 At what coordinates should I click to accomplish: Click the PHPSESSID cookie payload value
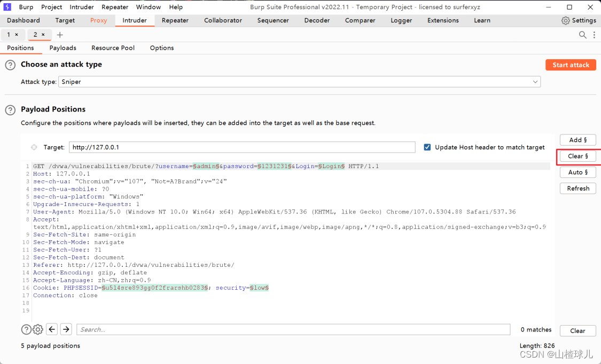[155, 288]
